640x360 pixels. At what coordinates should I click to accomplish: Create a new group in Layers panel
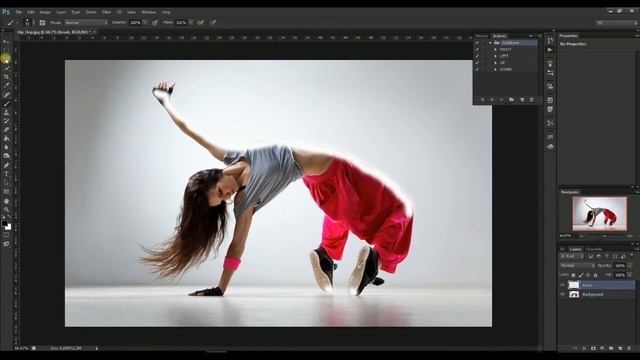tap(611, 348)
